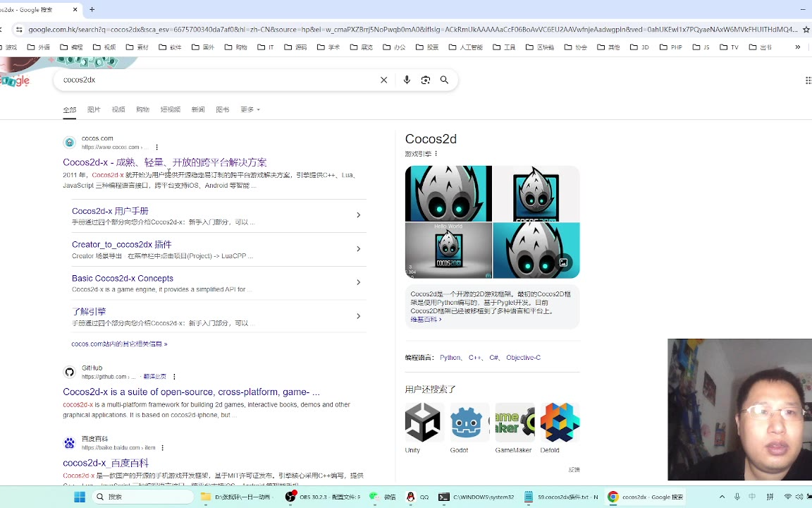This screenshot has height=508, width=812.
Task: Click the more-options dots beside 游戏引擎
Action: click(x=436, y=153)
